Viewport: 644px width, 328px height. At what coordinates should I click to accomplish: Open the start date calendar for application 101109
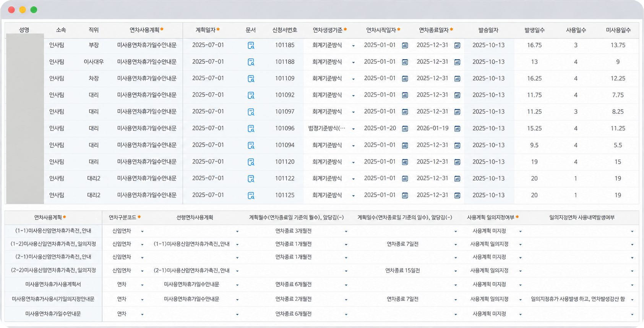tap(405, 79)
